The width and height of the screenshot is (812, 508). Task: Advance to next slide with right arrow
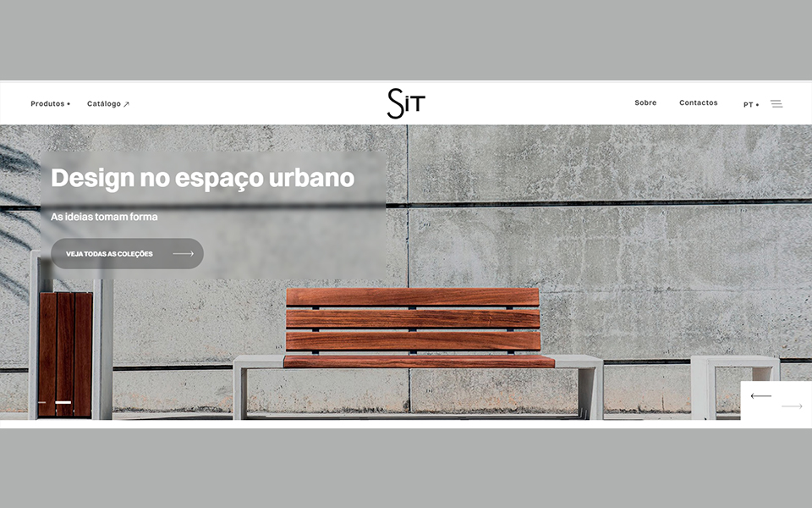[792, 407]
